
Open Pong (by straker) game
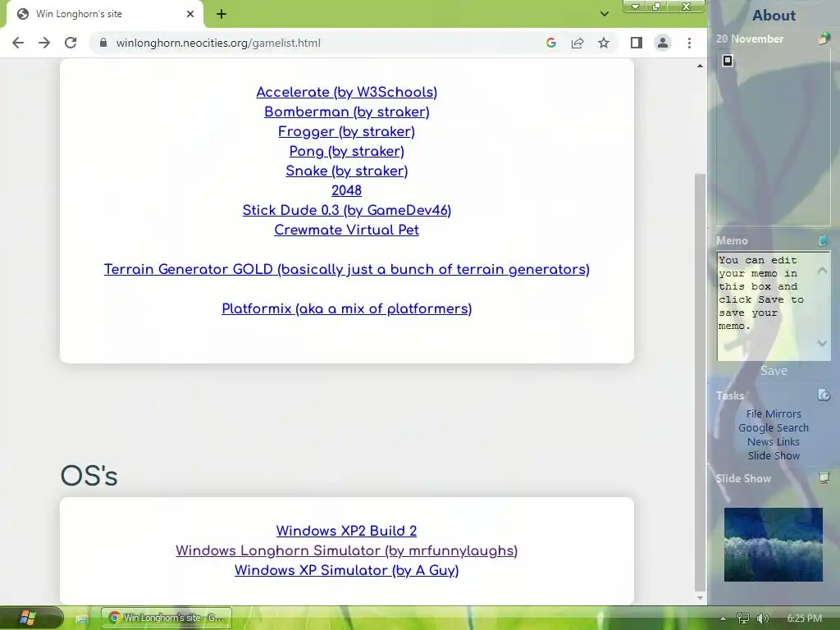click(x=347, y=152)
